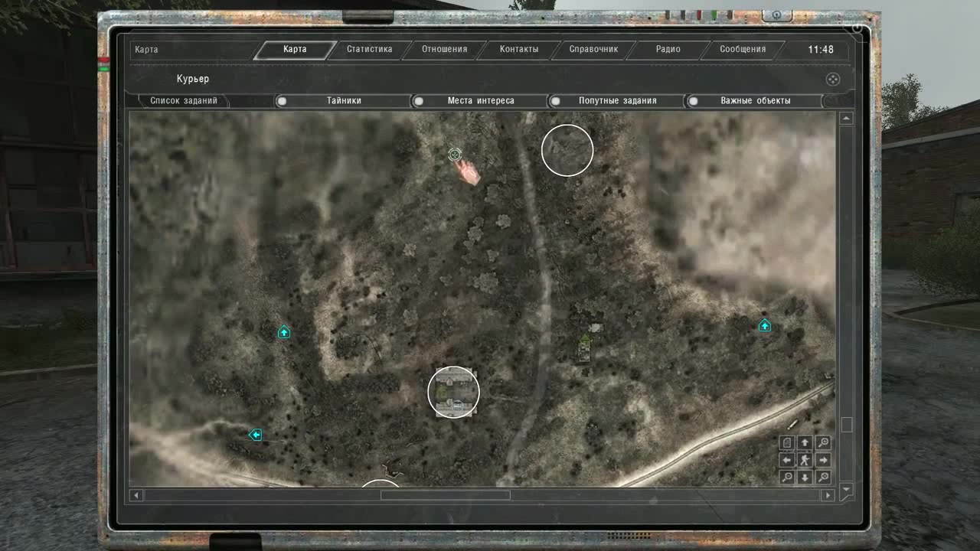Select the cyan up-arrow marker on map's right
The width and height of the screenshot is (980, 551).
764,326
